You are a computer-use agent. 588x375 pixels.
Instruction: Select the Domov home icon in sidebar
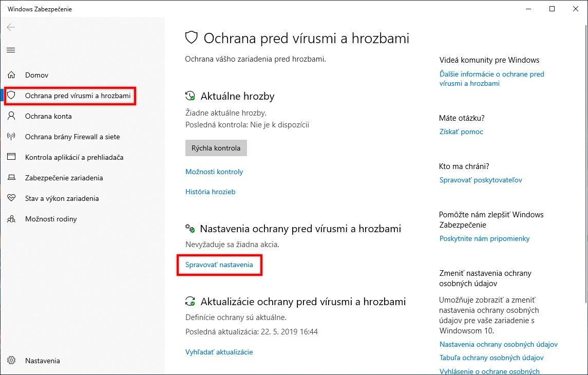click(11, 75)
